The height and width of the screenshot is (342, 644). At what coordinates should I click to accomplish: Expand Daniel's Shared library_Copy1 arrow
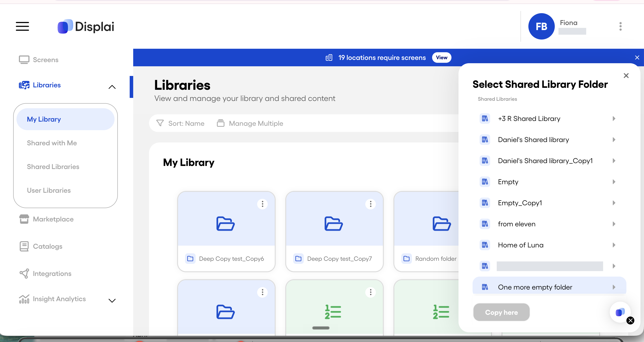coord(614,160)
